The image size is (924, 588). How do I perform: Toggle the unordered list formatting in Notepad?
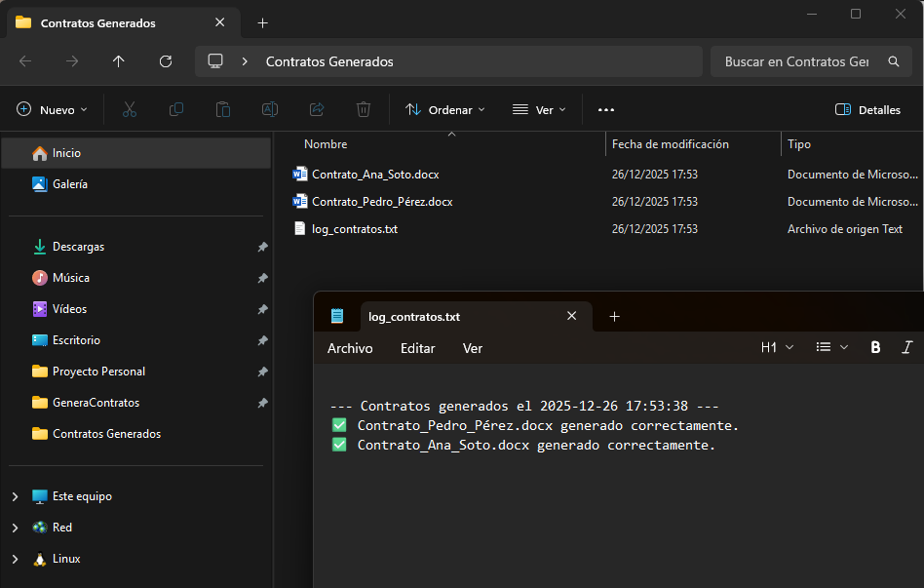(824, 346)
